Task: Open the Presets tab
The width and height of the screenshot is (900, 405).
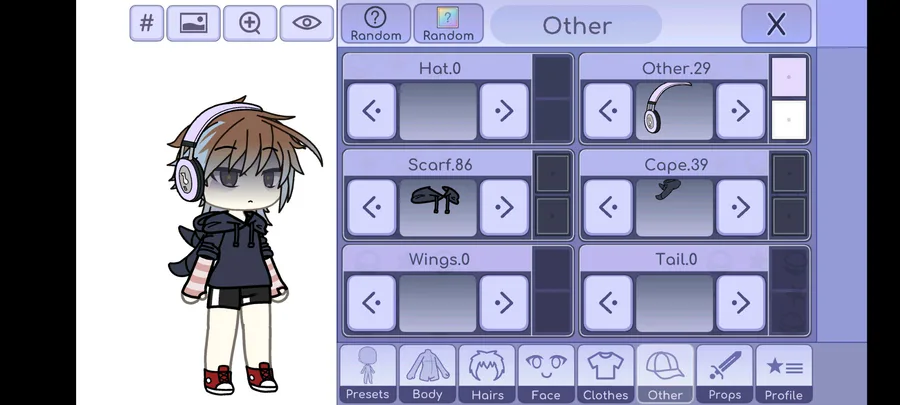Action: [x=367, y=373]
